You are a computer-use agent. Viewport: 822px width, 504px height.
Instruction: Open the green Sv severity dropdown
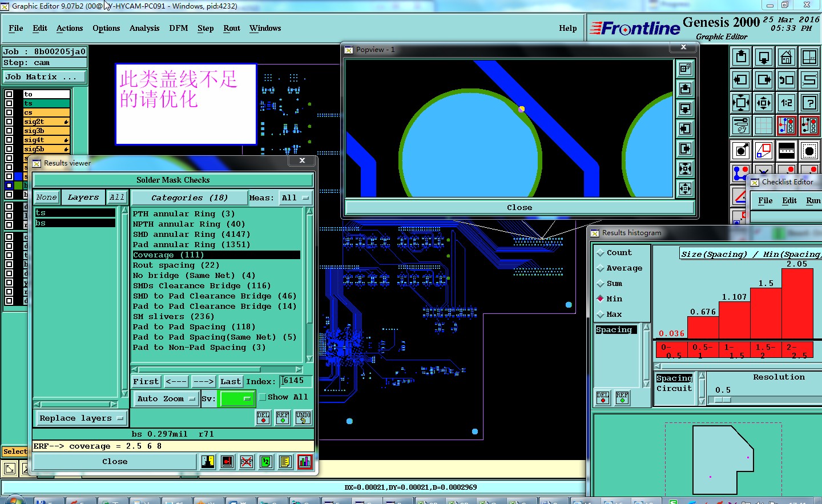click(x=237, y=398)
